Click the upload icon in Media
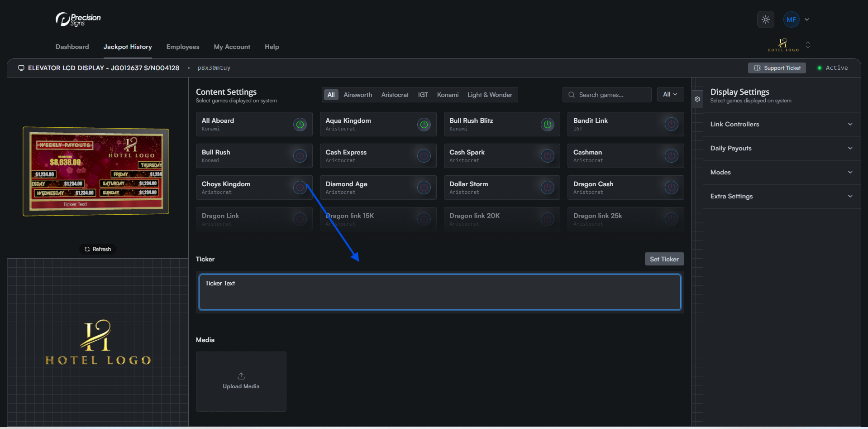The height and width of the screenshot is (429, 868). [x=241, y=376]
